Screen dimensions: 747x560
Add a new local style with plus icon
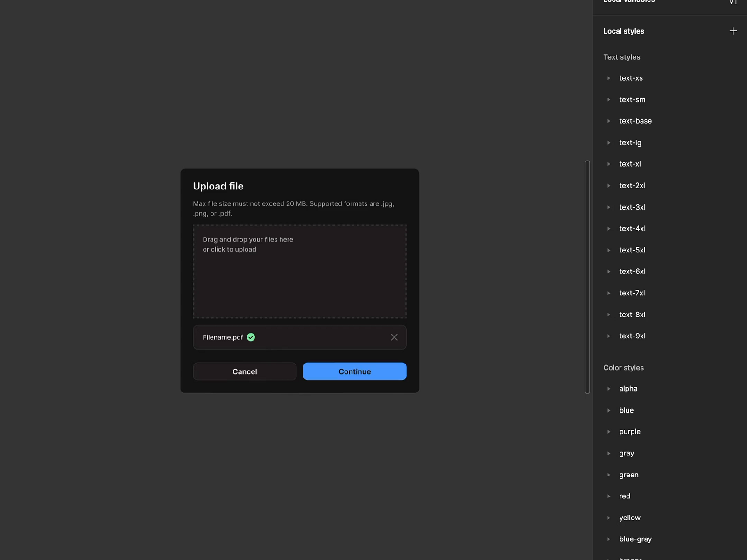pyautogui.click(x=733, y=31)
